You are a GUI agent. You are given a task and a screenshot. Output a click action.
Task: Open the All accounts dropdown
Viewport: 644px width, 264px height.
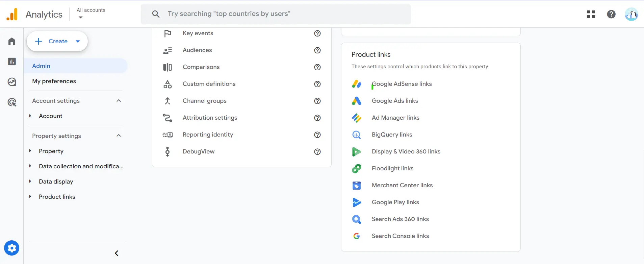coord(91,14)
